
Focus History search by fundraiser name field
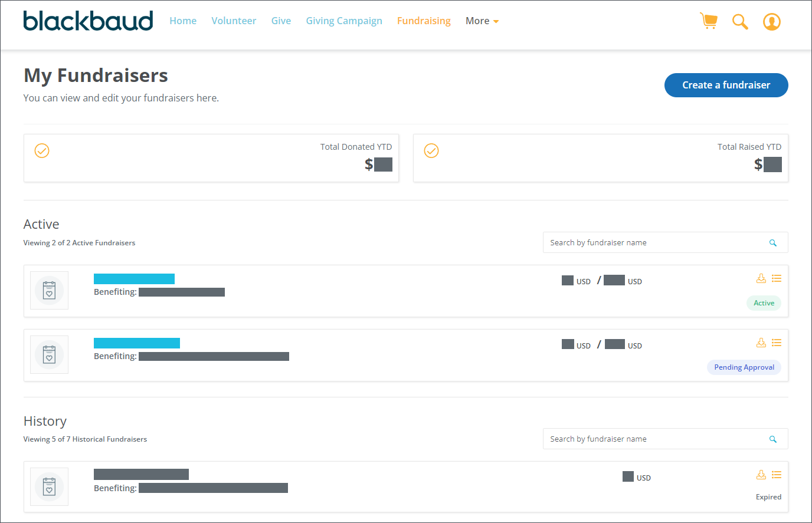666,439
